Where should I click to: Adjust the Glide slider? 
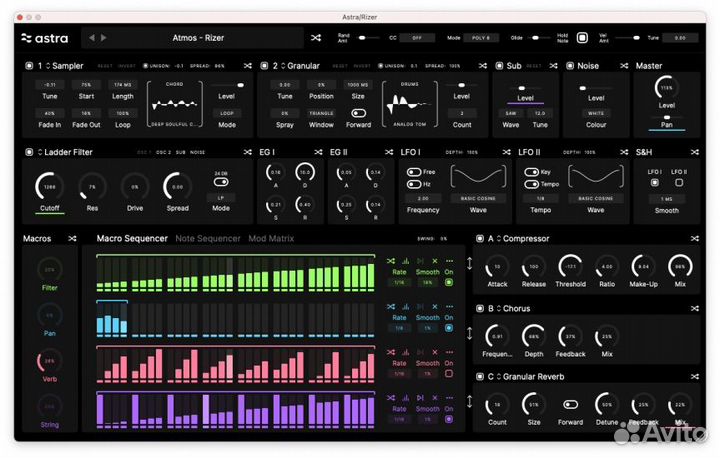[x=539, y=38]
